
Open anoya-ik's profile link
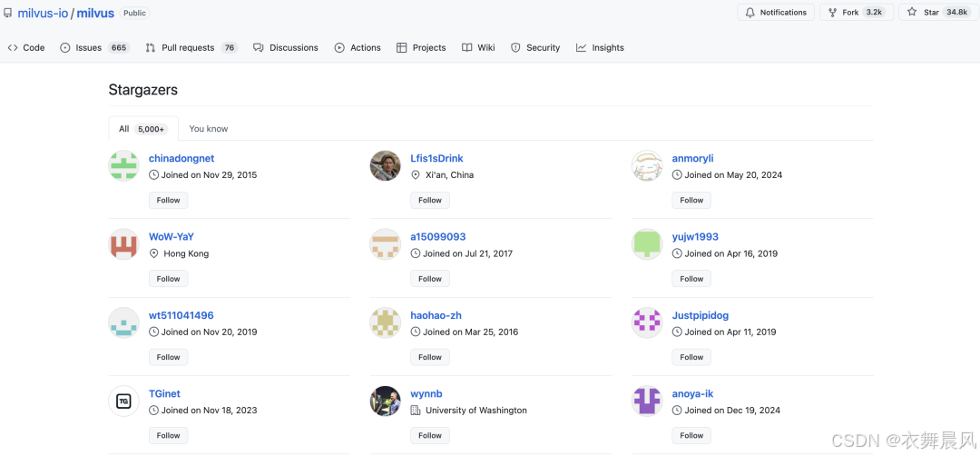[692, 394]
